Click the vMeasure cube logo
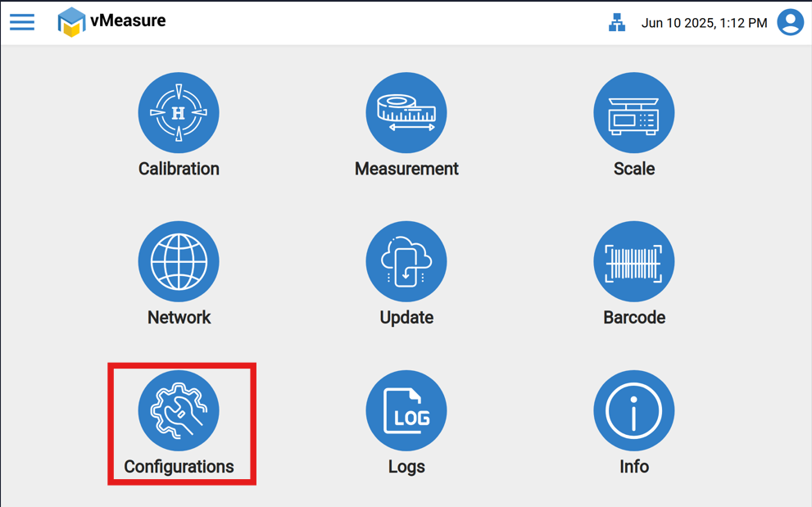Screen dimensions: 812x507 click(x=71, y=22)
